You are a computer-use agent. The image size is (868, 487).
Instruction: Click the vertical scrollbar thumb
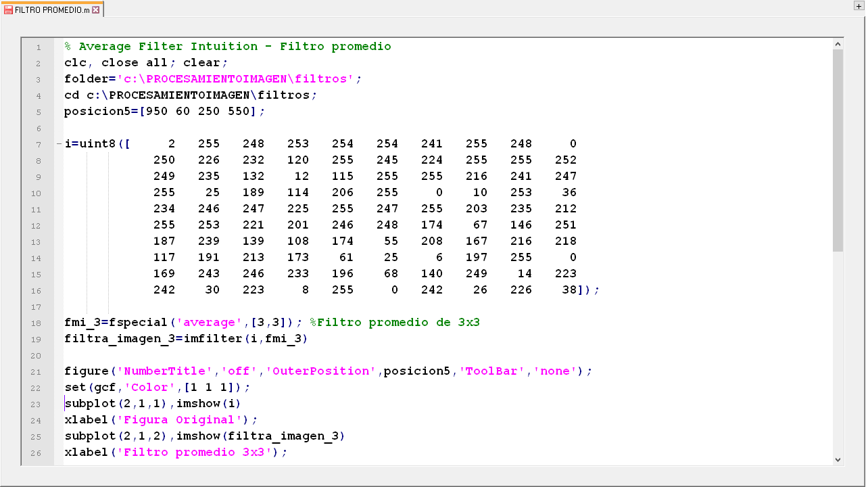[x=838, y=149]
